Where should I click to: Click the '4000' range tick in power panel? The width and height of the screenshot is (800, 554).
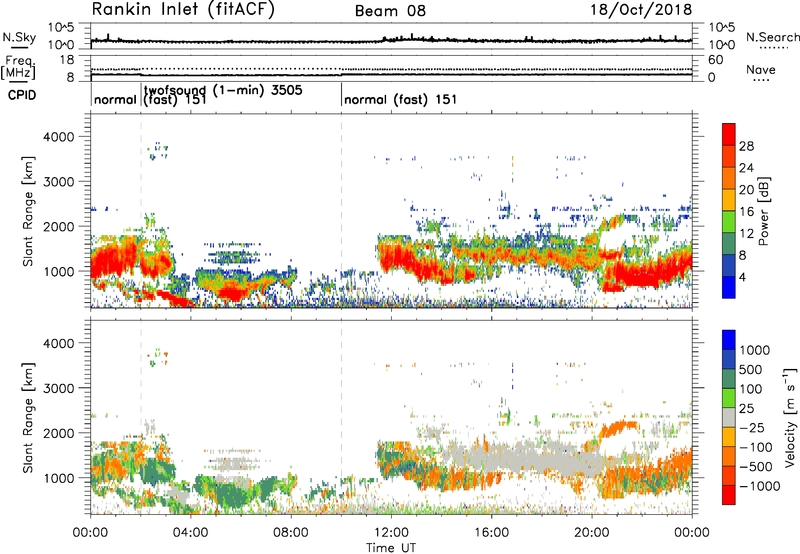(58, 137)
